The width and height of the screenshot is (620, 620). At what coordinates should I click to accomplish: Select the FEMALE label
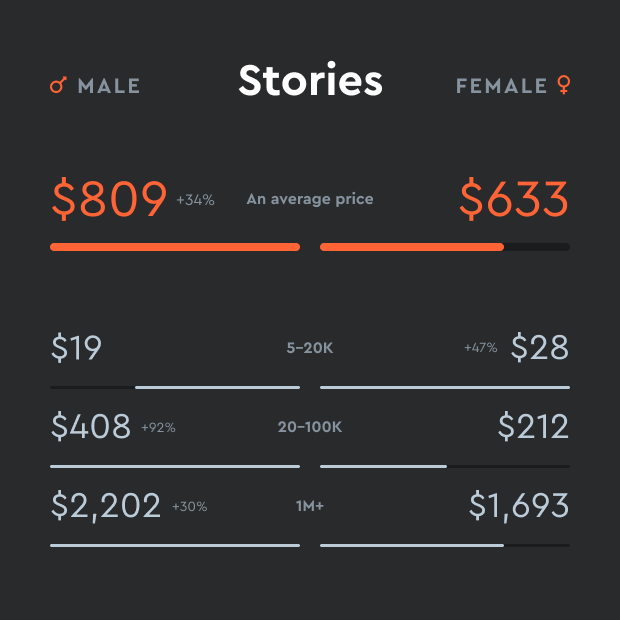click(501, 87)
